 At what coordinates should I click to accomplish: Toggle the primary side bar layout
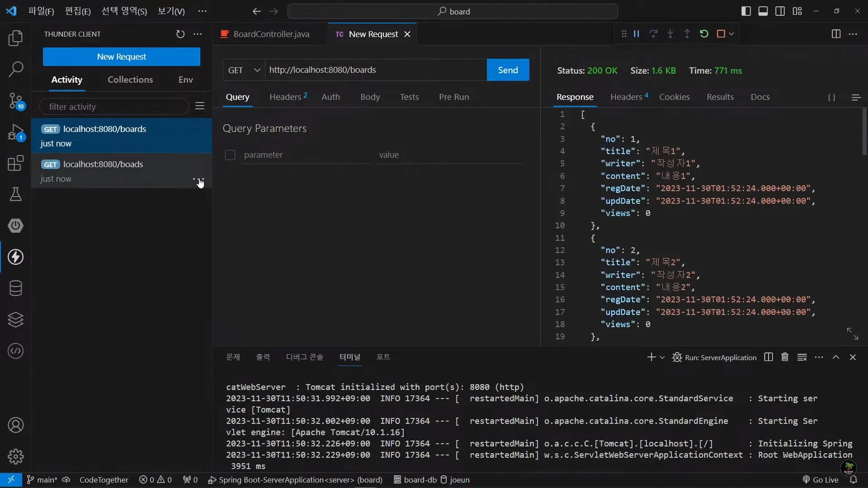pos(746,11)
